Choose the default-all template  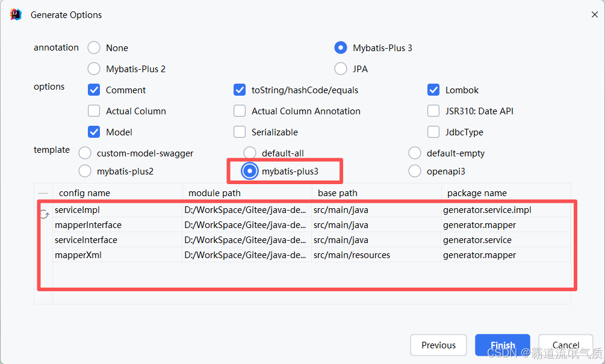[x=250, y=153]
